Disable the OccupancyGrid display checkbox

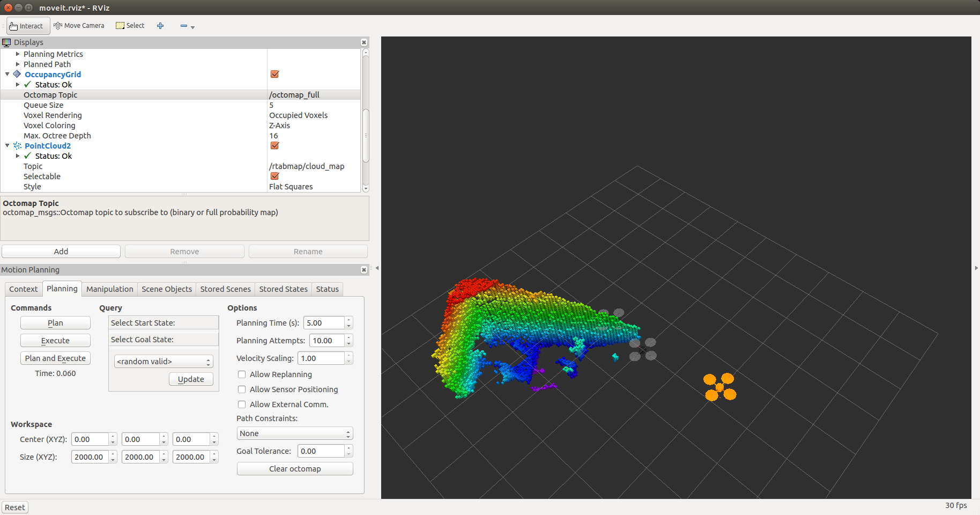(x=274, y=75)
